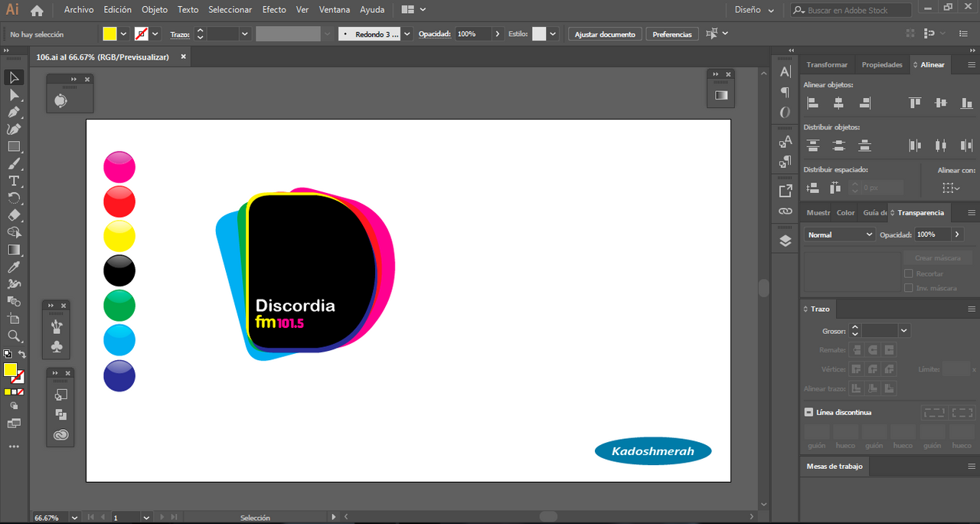This screenshot has height=524, width=980.
Task: Select the Eraser tool
Action: pos(14,215)
